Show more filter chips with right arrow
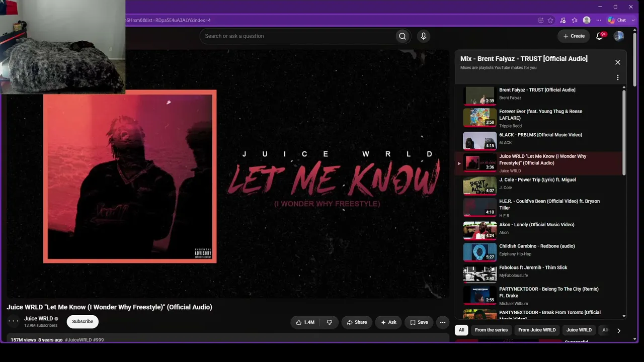 [619, 330]
